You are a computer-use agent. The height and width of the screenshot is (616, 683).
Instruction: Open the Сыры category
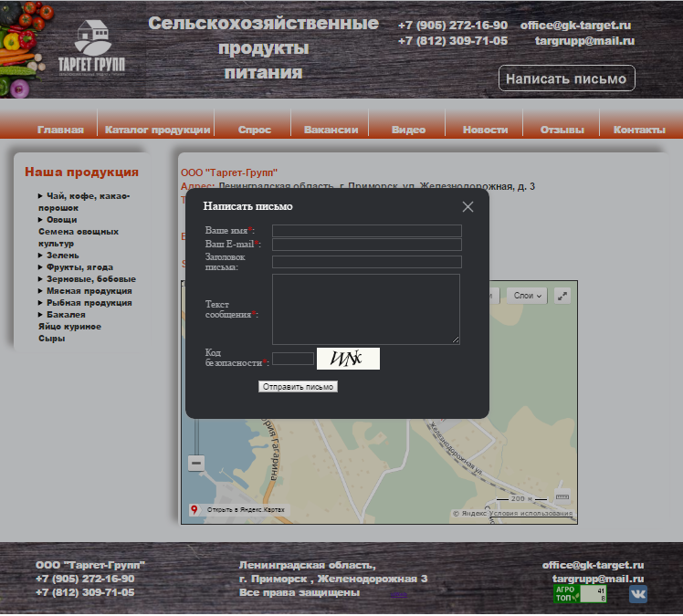click(x=51, y=339)
